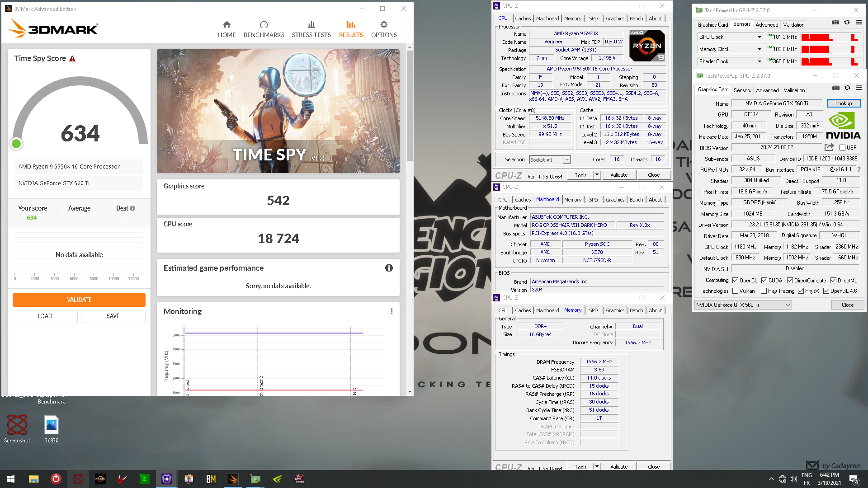Open 3DMark STRESS TESTS section

pyautogui.click(x=311, y=29)
